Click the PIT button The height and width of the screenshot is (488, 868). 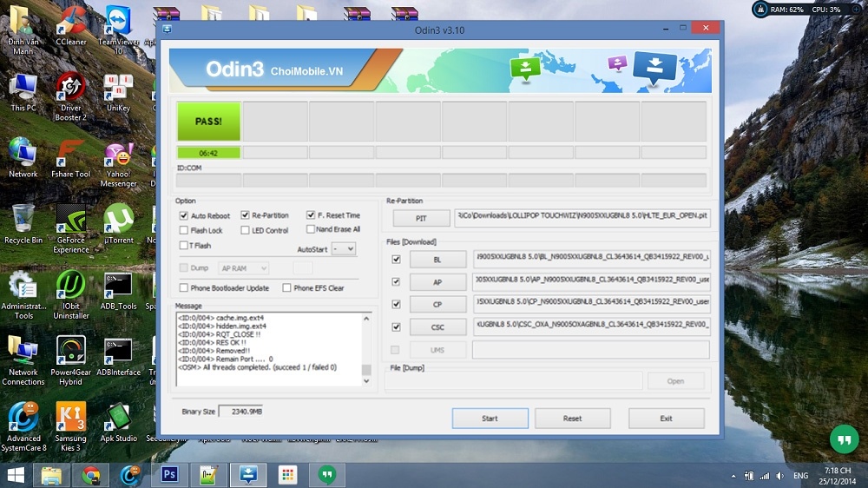[421, 218]
